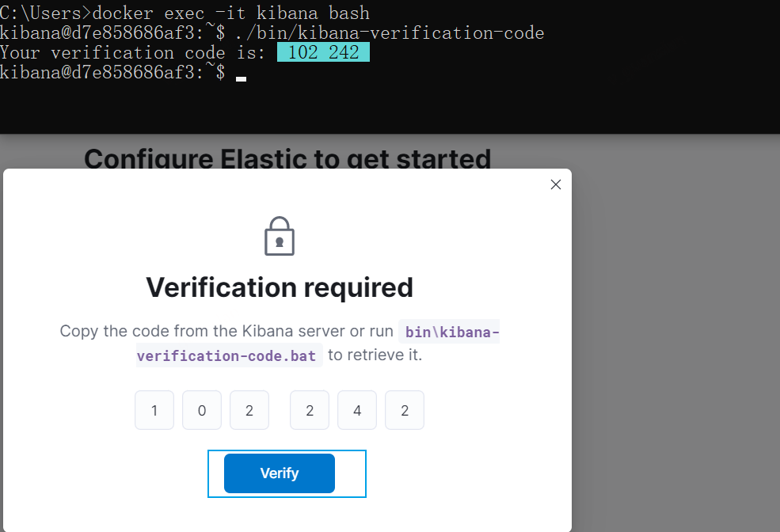Click 'to retrieve it.' text

point(375,355)
